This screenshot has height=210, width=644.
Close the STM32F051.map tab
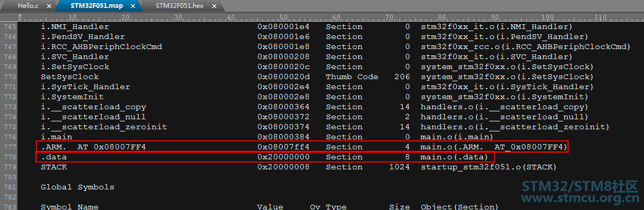[133, 6]
